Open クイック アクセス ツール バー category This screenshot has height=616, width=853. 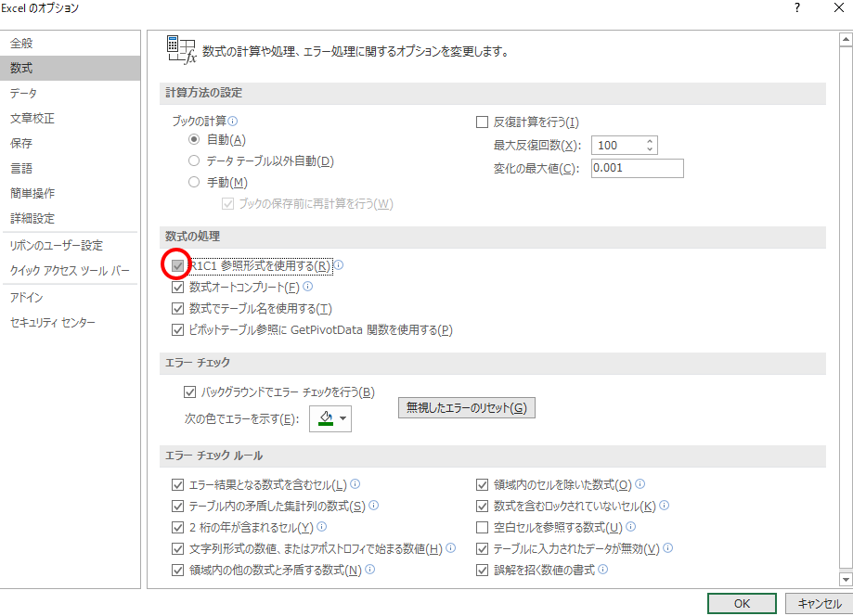[71, 270]
